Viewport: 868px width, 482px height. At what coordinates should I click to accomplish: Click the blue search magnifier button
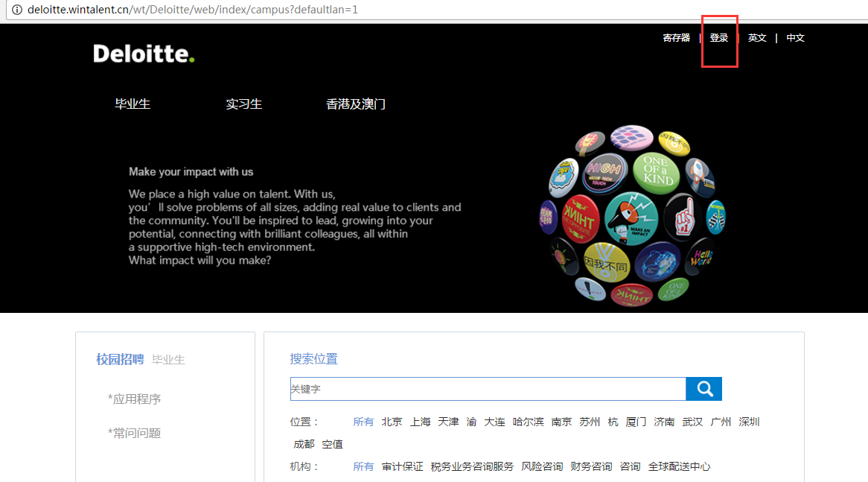coord(703,389)
